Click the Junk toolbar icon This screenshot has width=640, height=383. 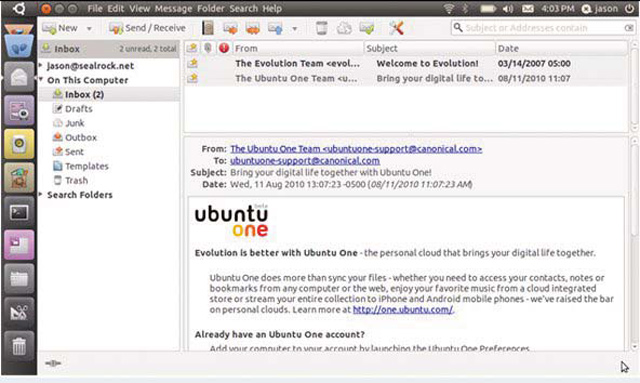[344, 28]
